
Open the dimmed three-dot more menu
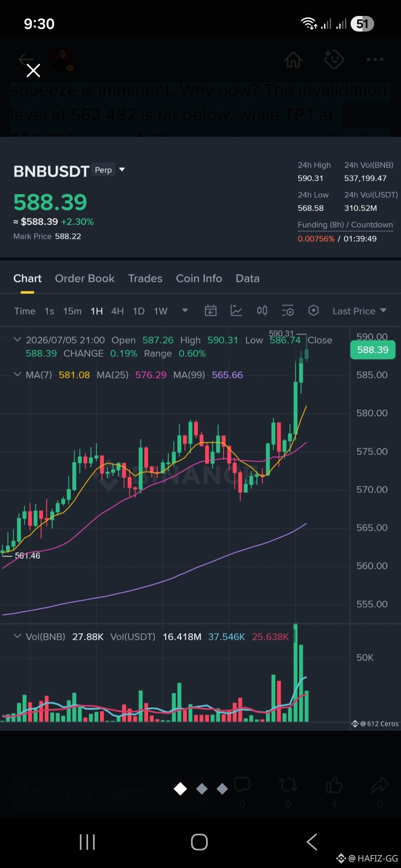click(x=375, y=59)
